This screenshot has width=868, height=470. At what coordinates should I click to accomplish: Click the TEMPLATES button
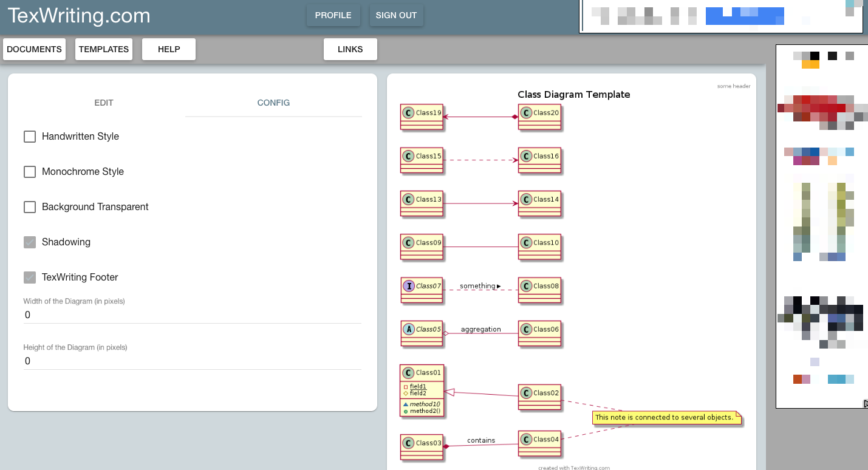(104, 49)
